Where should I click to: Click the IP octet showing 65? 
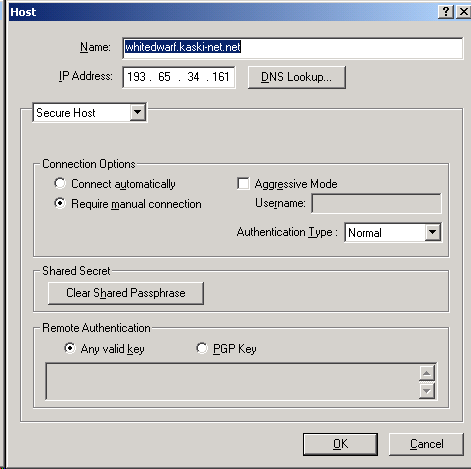[x=164, y=77]
